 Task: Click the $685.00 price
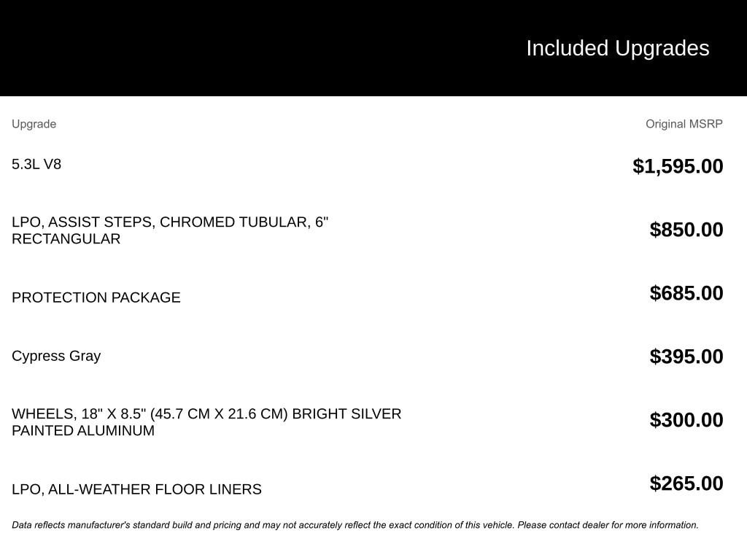click(x=686, y=293)
